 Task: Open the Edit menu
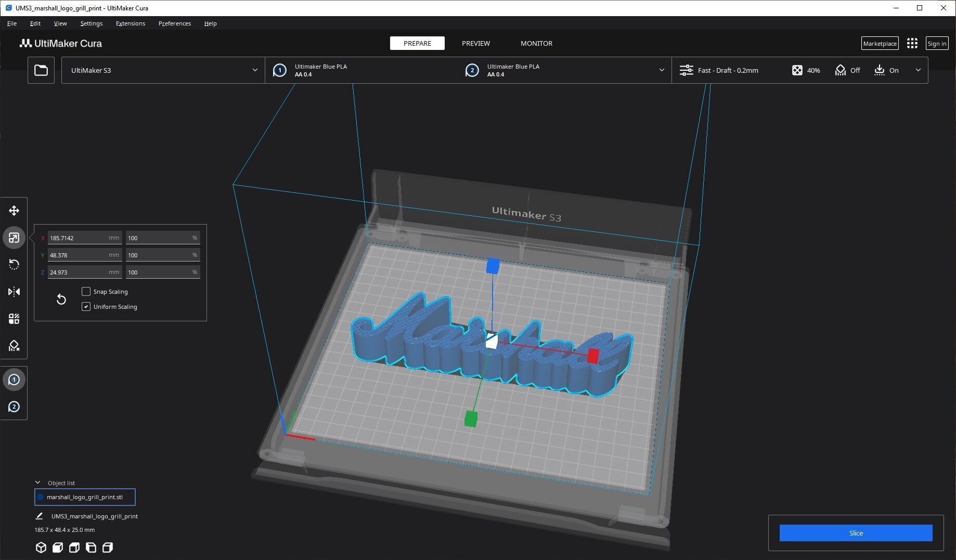pyautogui.click(x=35, y=23)
